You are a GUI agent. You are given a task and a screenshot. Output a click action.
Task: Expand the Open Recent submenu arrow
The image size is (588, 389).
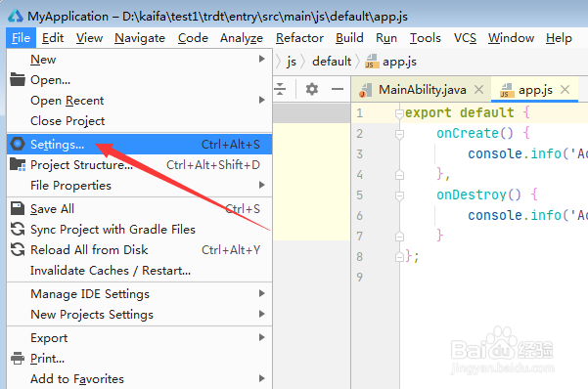262,100
